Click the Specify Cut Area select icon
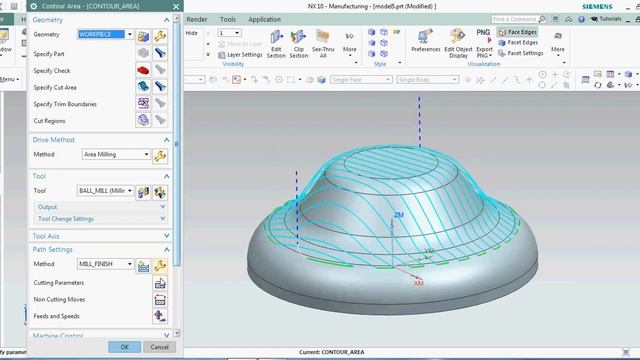 [x=143, y=87]
